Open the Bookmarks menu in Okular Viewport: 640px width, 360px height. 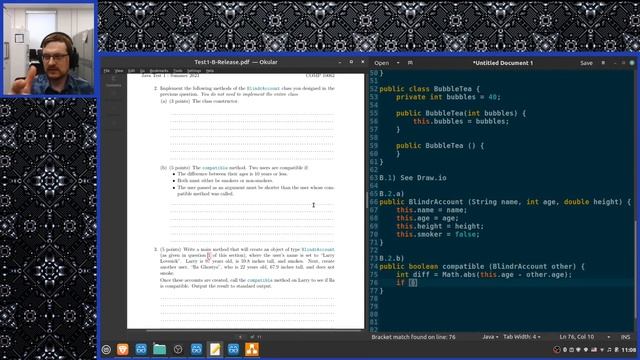click(159, 71)
